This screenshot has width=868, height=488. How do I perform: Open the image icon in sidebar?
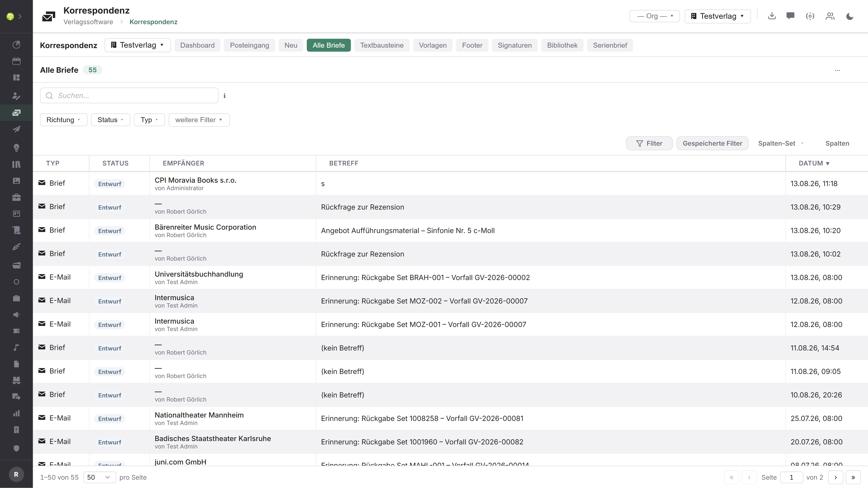16,181
